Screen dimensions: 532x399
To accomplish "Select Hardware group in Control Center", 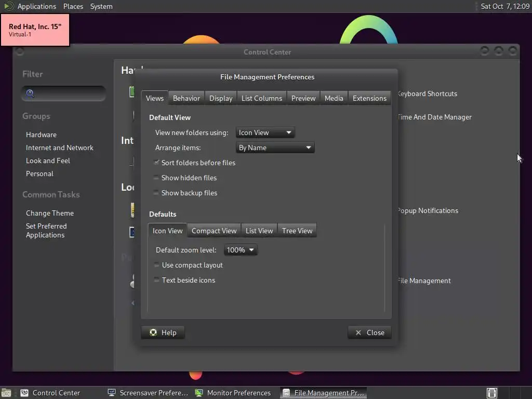I will tap(42, 135).
